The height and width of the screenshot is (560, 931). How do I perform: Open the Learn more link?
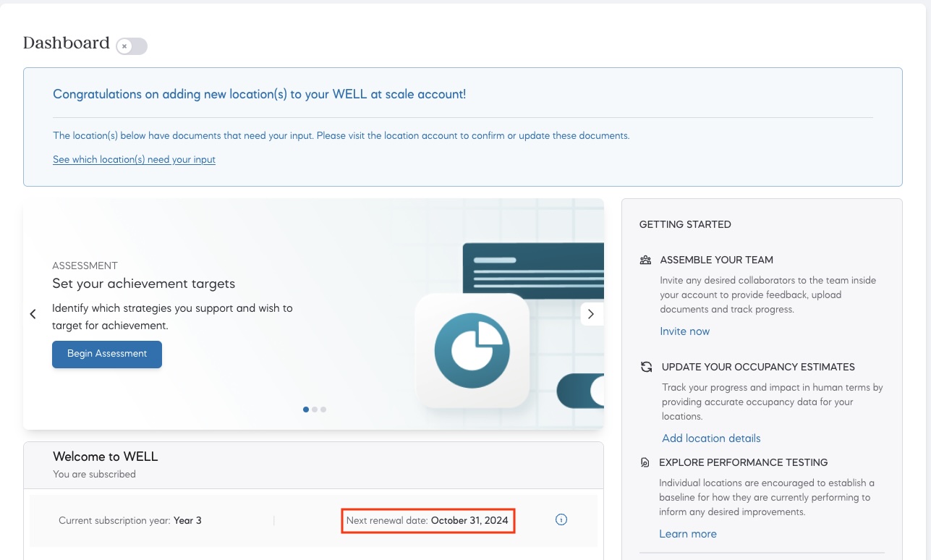[688, 534]
